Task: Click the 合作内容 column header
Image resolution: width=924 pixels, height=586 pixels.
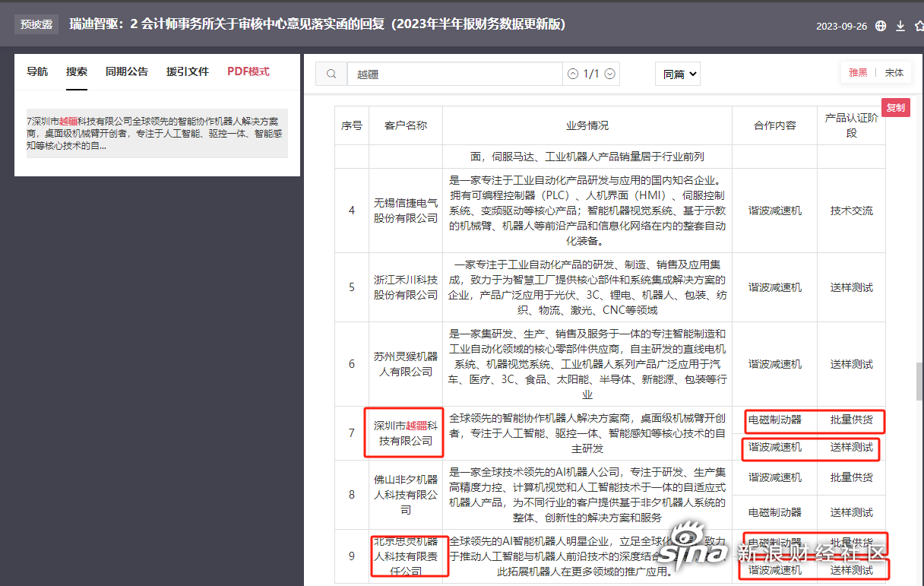Action: (x=775, y=125)
